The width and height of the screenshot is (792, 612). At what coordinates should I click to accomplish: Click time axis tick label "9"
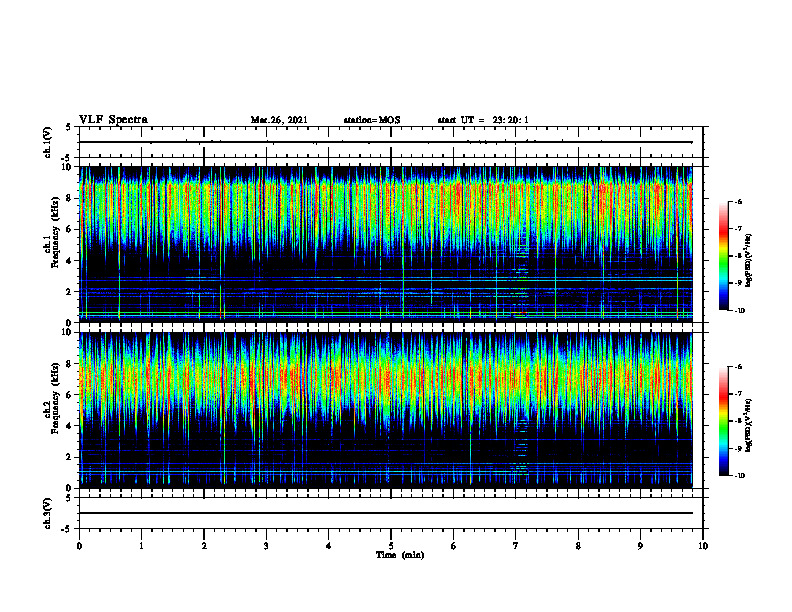pos(640,546)
